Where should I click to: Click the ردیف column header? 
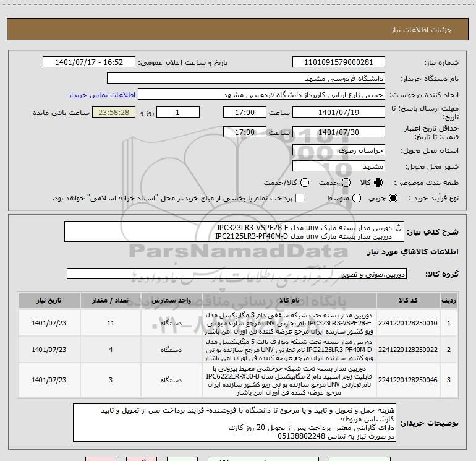(449, 300)
